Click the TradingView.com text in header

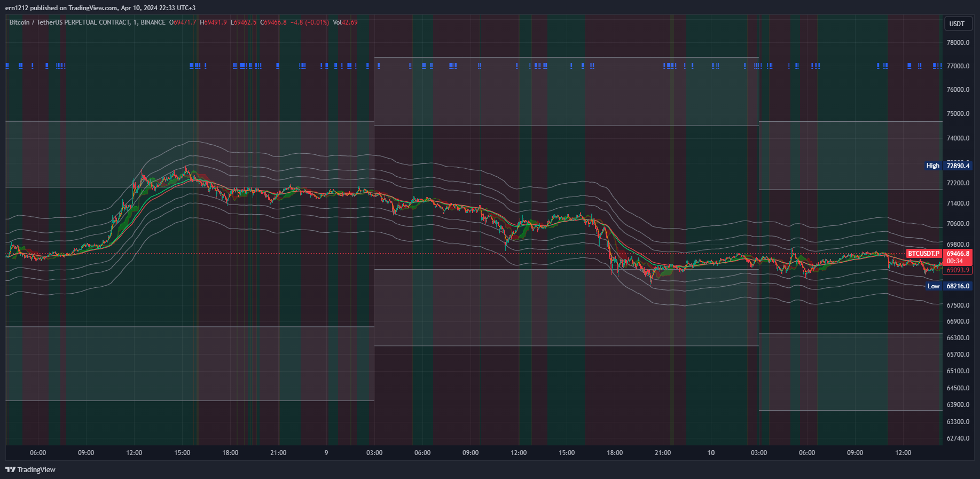click(x=93, y=8)
